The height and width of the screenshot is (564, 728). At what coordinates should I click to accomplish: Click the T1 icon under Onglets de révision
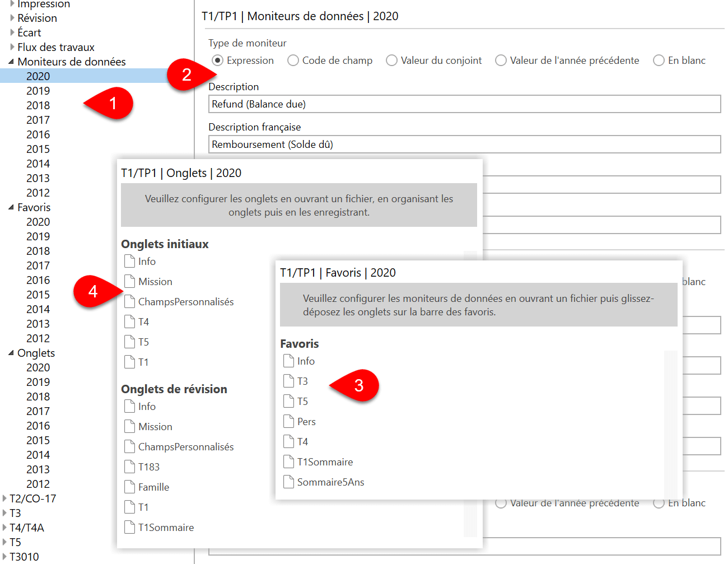129,507
